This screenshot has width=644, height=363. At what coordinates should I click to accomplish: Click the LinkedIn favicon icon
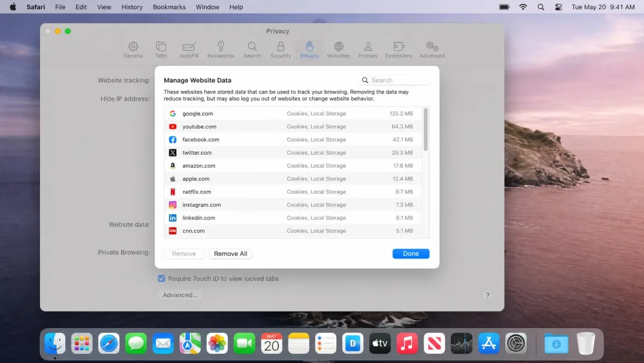click(173, 218)
